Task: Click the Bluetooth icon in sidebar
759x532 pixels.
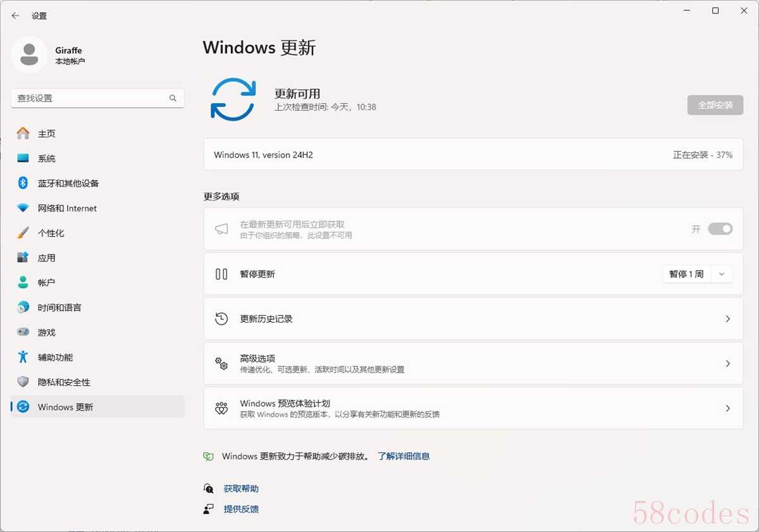Action: (x=23, y=183)
